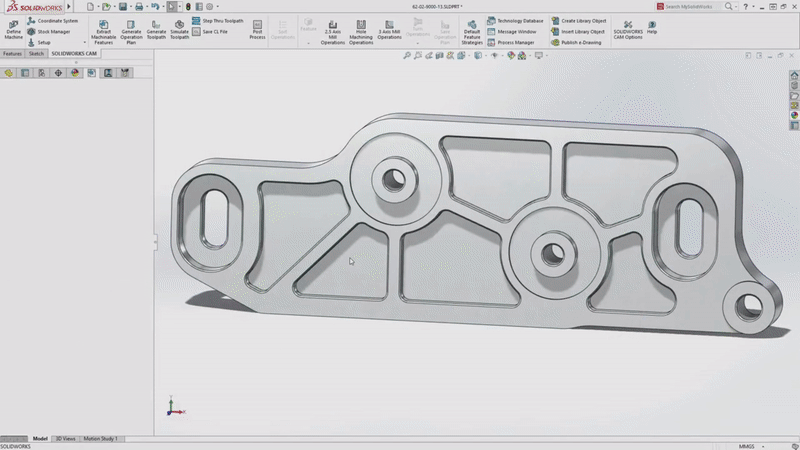The width and height of the screenshot is (800, 450).
Task: Toggle the Message Window
Action: pos(516,31)
